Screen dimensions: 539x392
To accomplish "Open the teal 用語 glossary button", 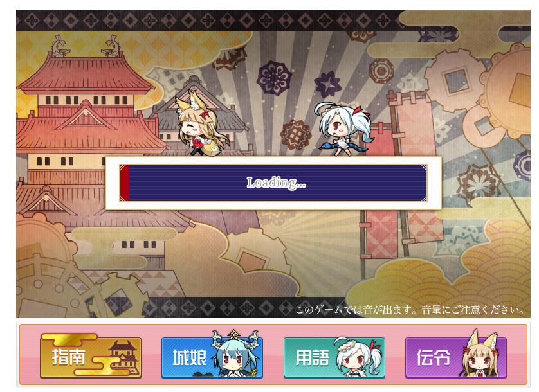I will point(334,357).
